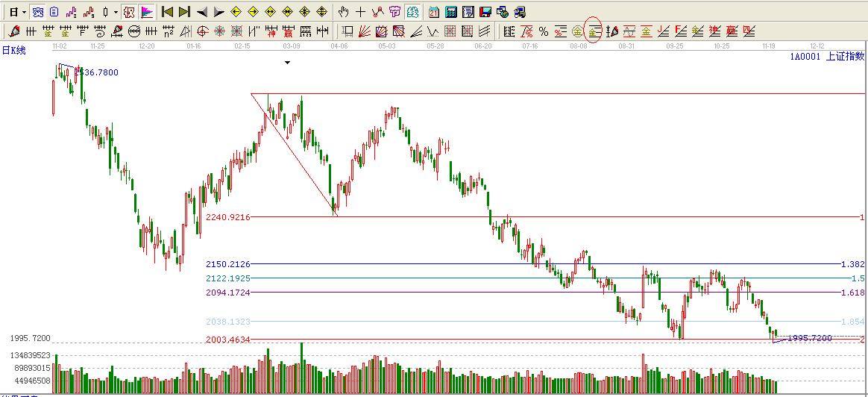
Task: Expand the 日 period dropdown arrow
Action: click(x=24, y=12)
